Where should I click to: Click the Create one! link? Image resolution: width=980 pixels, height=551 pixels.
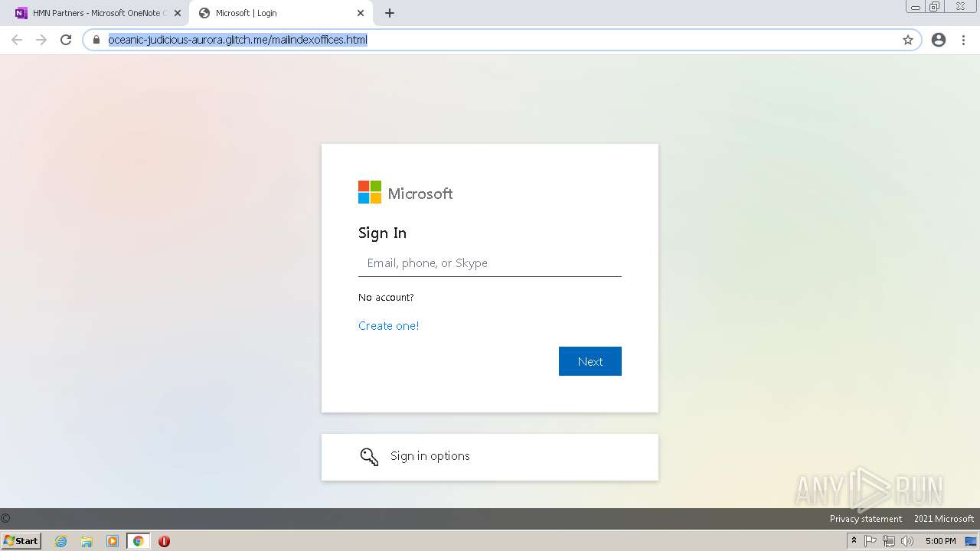[388, 325]
